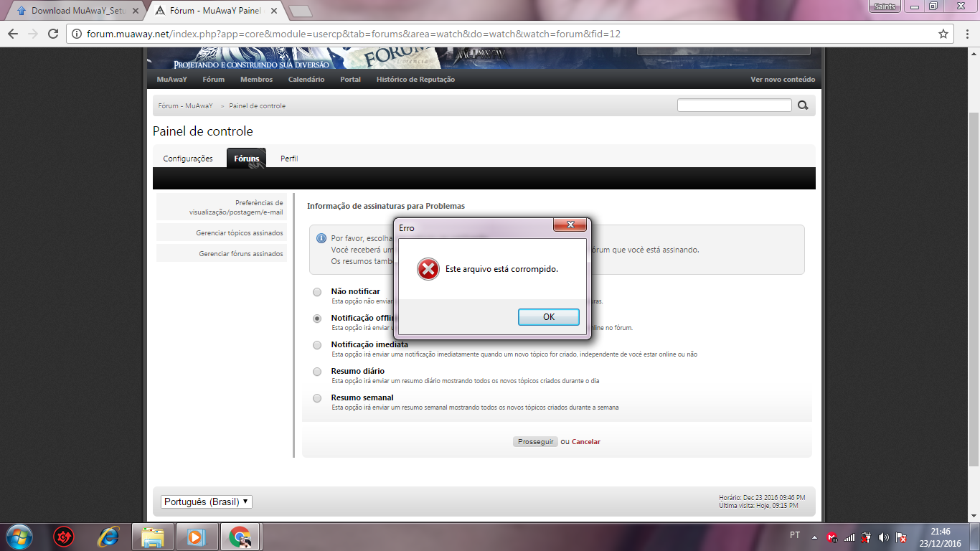Screen dimensions: 980x551
Task: Open Internet Explorer from taskbar
Action: pyautogui.click(x=108, y=537)
